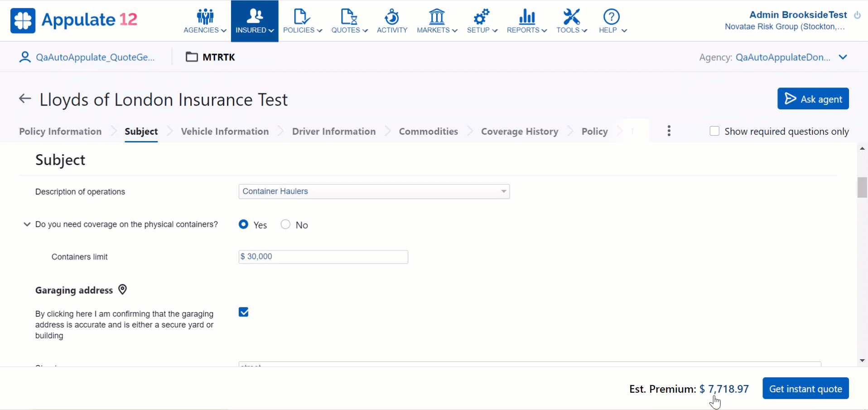Expand the Markets menu label
This screenshot has width=868, height=410.
(437, 30)
